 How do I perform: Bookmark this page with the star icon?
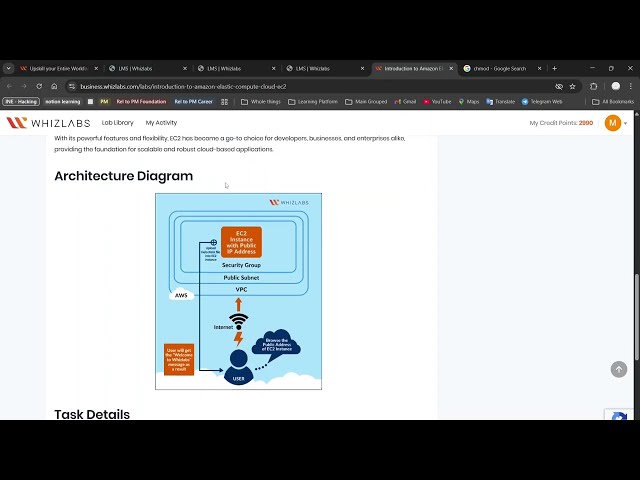tap(572, 87)
